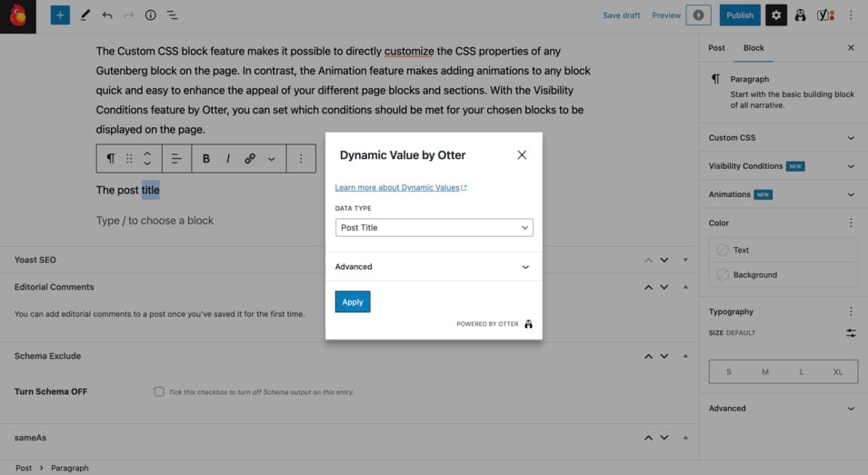This screenshot has width=868, height=475.
Task: Open the document details info icon
Action: point(151,15)
